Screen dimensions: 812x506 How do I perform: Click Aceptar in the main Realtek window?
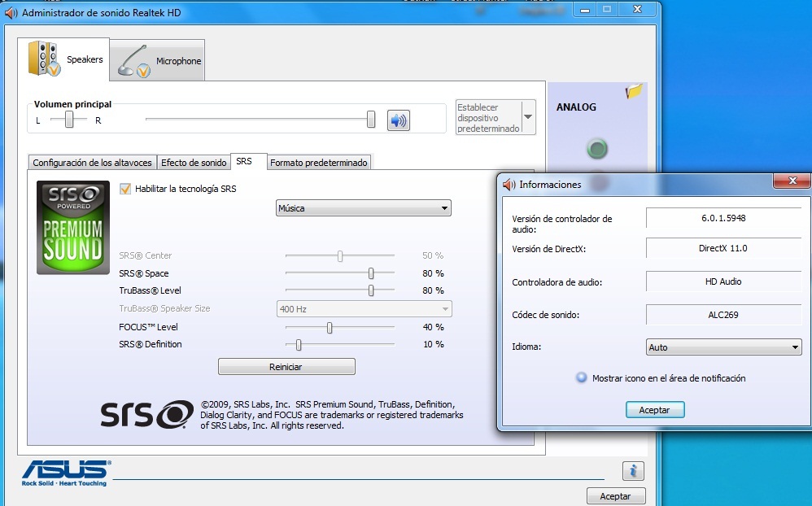click(616, 496)
